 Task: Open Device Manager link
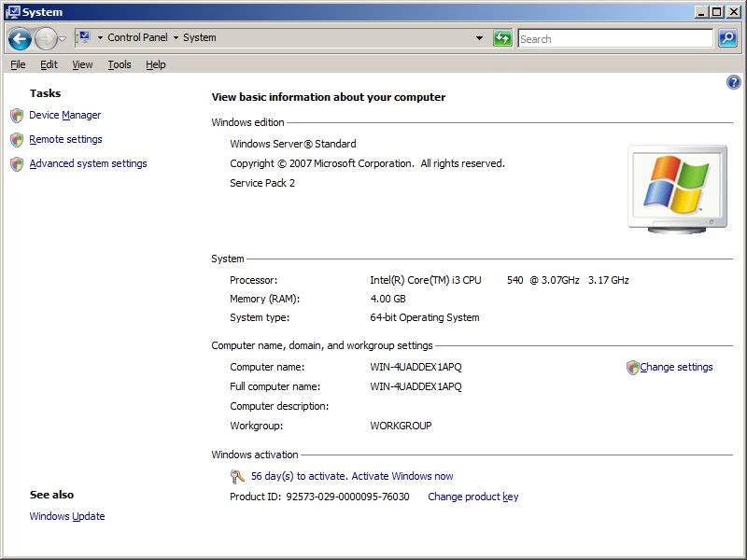[x=64, y=115]
